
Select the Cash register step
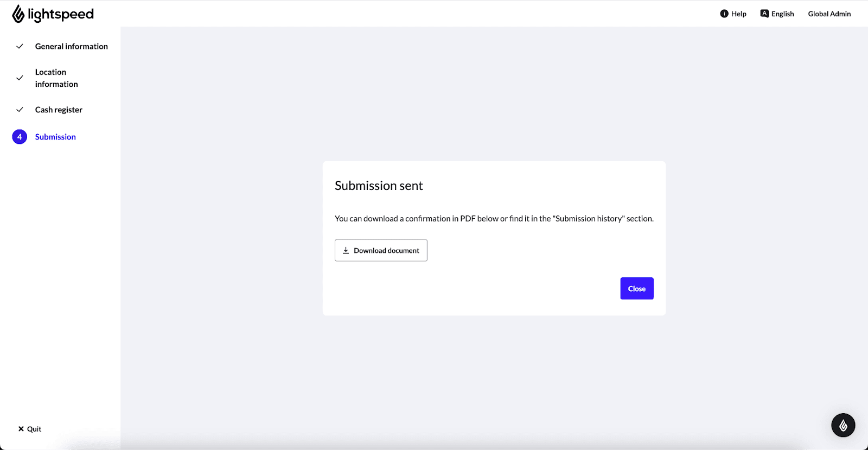pyautogui.click(x=59, y=110)
